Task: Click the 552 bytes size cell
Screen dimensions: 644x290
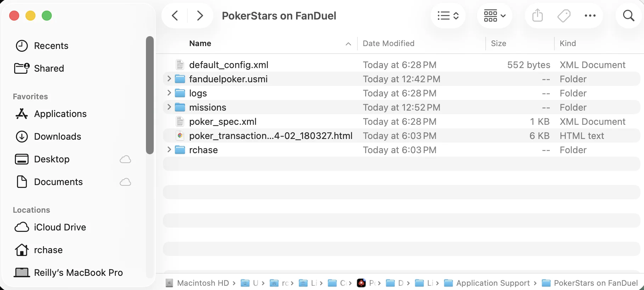Action: tap(529, 65)
